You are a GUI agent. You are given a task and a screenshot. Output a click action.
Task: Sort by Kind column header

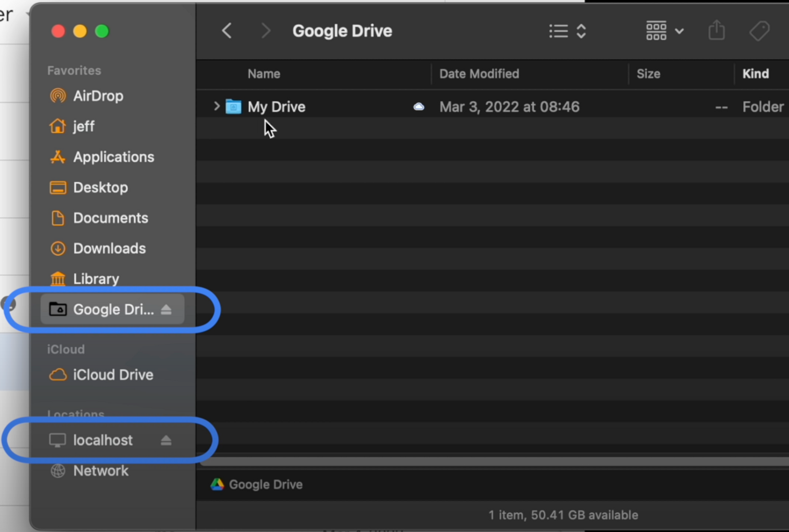pos(755,74)
